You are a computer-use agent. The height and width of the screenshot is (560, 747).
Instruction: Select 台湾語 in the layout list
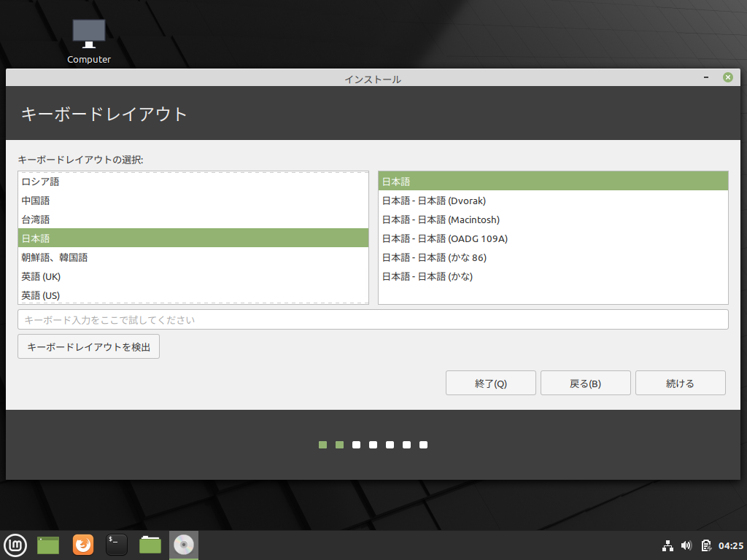pyautogui.click(x=193, y=219)
